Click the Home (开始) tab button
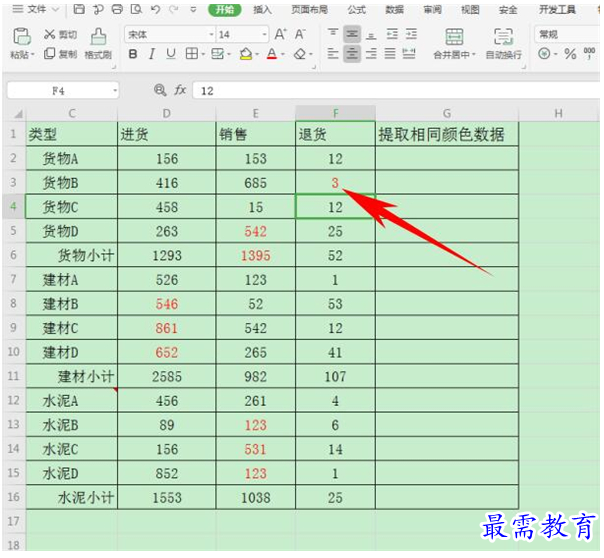 [x=225, y=9]
